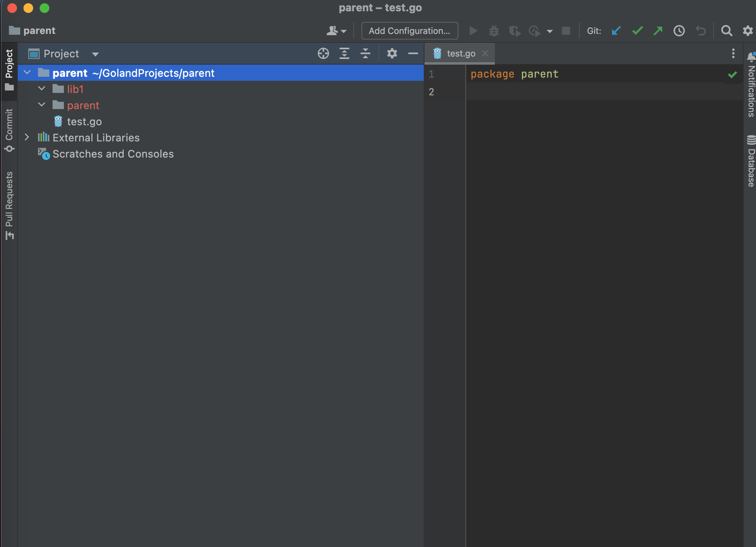Click Git Push green arrow

[658, 31]
